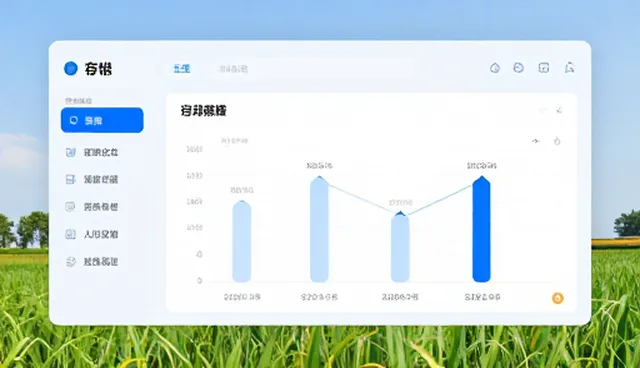Click the droplet-shaped icon in the header
The image size is (640, 368).
point(495,68)
